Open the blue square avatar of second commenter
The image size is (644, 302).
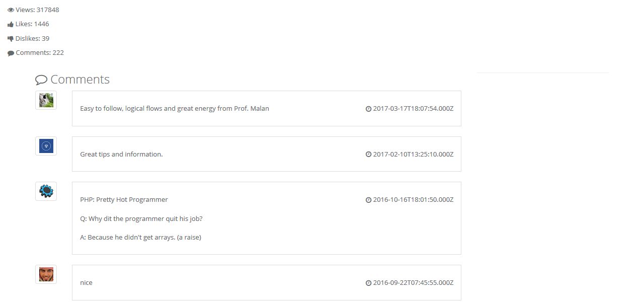coord(46,146)
